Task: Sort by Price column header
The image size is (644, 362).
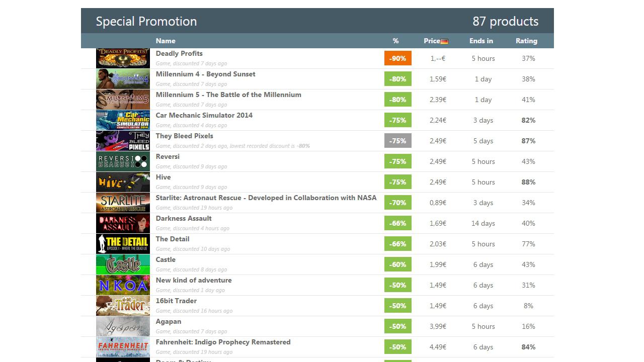Action: pos(432,41)
